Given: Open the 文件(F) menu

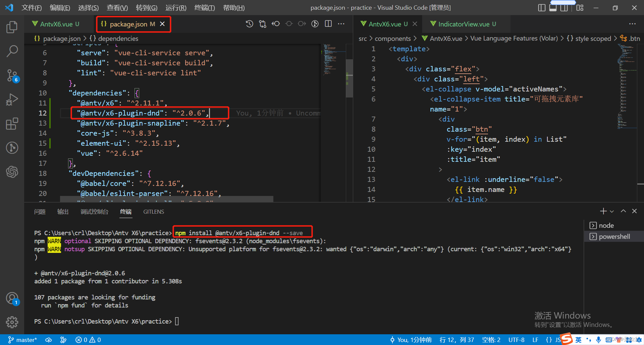Looking at the screenshot, I should tap(32, 8).
